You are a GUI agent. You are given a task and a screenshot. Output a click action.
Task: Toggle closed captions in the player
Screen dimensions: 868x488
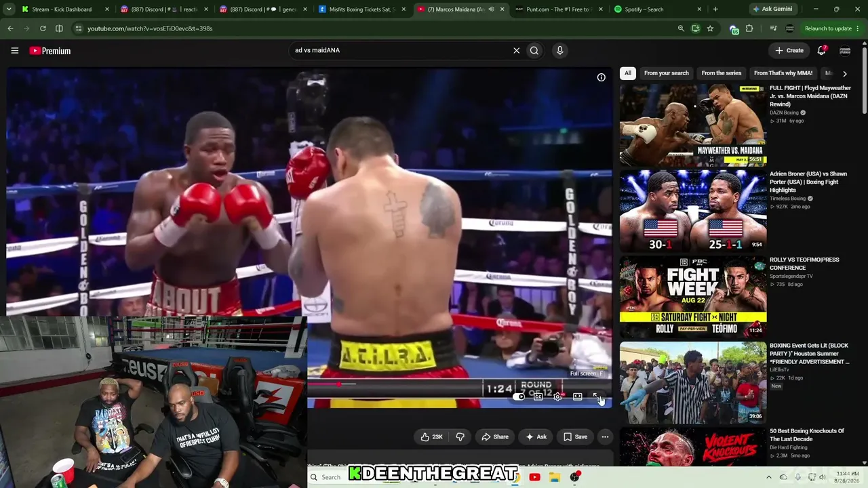(x=538, y=396)
